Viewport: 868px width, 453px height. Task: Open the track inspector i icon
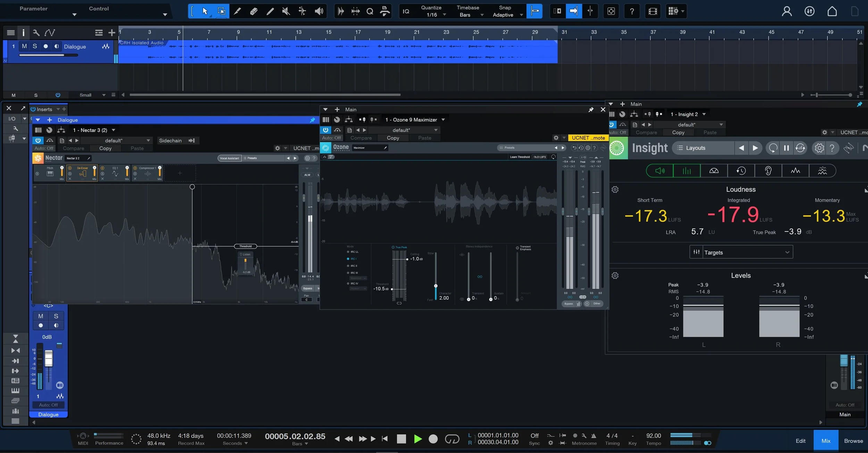[23, 33]
